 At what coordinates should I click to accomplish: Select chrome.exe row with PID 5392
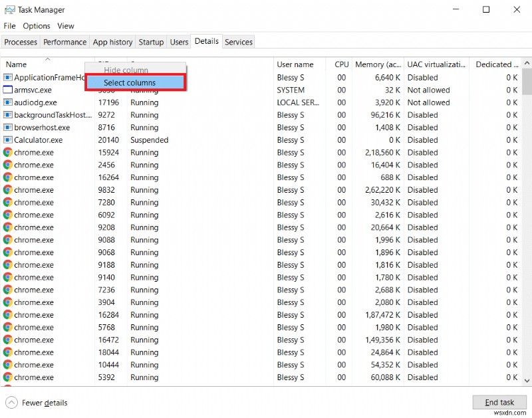point(261,377)
